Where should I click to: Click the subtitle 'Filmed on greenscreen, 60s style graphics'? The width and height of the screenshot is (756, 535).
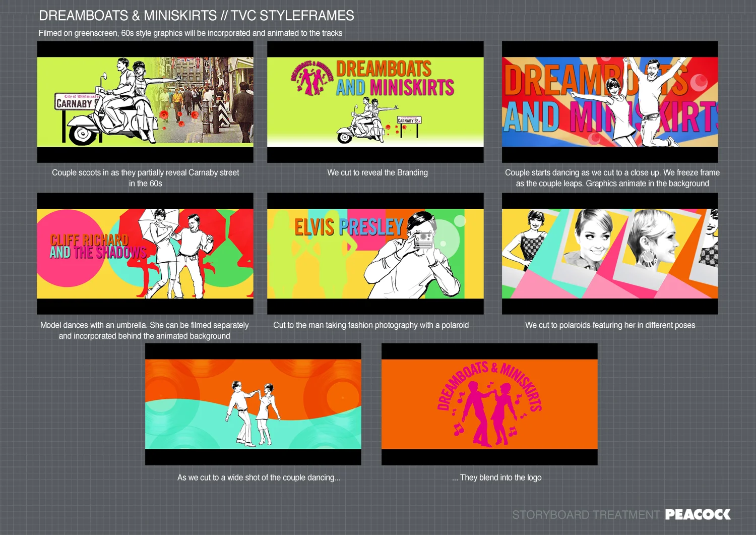[191, 33]
